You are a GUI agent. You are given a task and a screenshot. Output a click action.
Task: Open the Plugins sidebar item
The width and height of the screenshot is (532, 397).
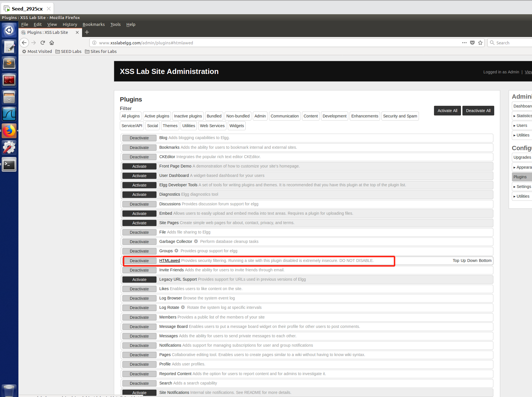pos(522,177)
